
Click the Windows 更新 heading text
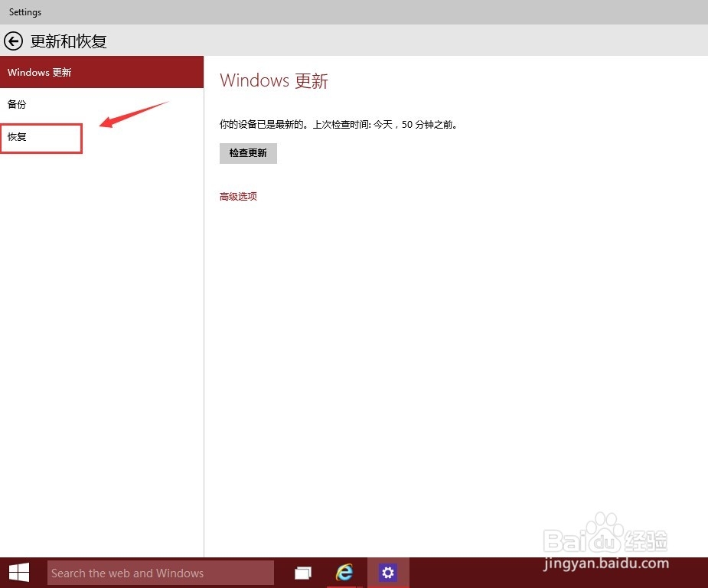coord(273,81)
